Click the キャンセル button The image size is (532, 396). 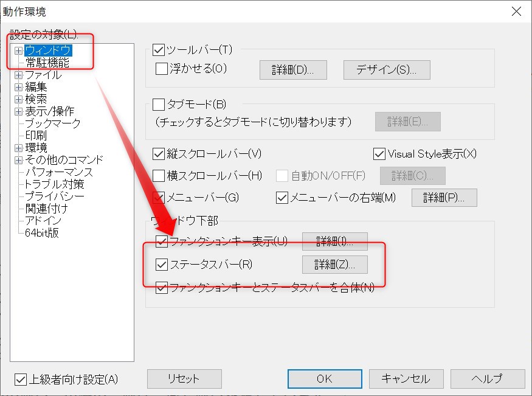[x=406, y=379]
